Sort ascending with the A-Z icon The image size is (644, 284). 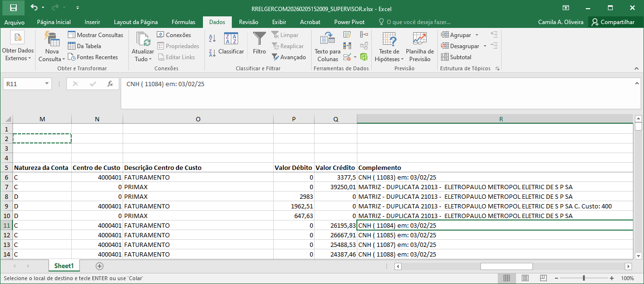pos(212,39)
